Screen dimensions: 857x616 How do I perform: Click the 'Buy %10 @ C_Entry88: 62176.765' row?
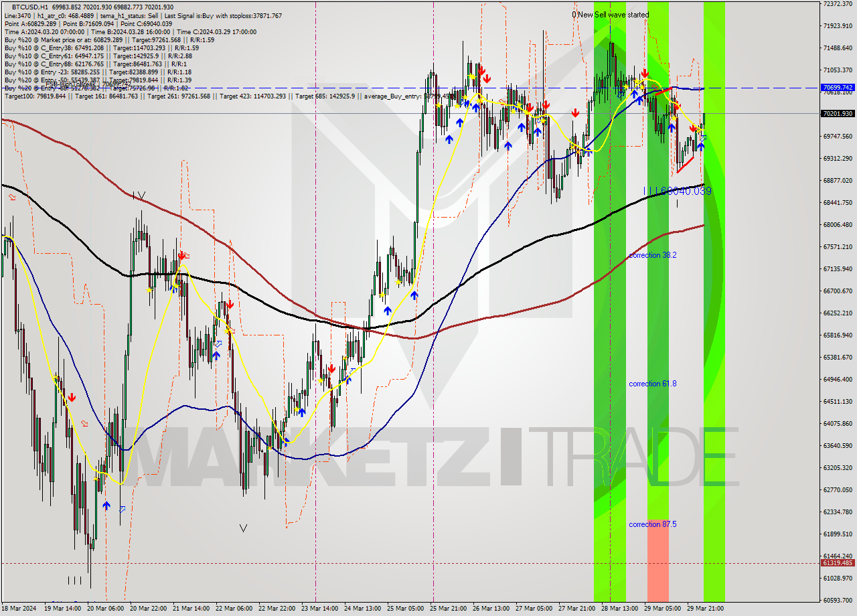(x=96, y=64)
